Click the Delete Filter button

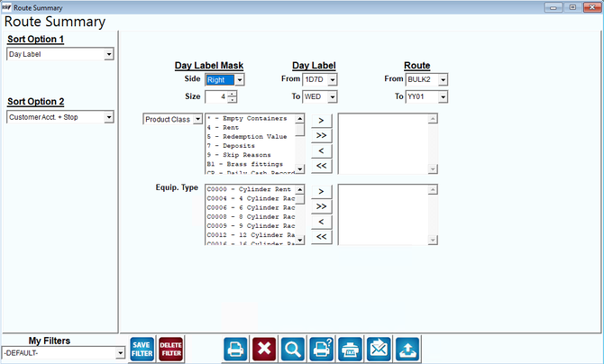171,349
